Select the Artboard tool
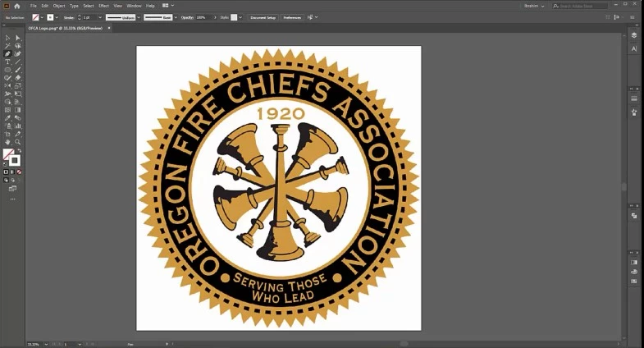The width and height of the screenshot is (644, 348). pos(7,134)
